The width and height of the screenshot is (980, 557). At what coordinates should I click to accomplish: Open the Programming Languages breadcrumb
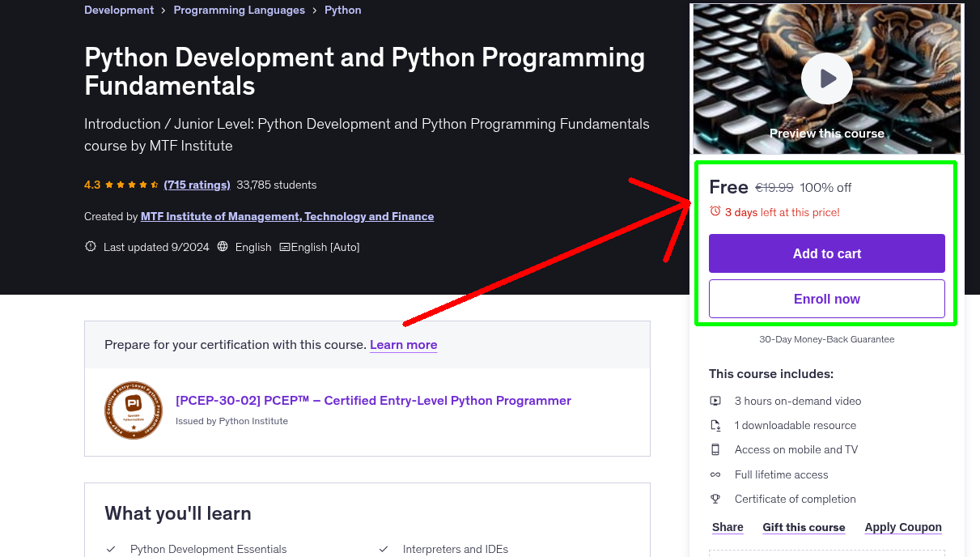click(240, 10)
